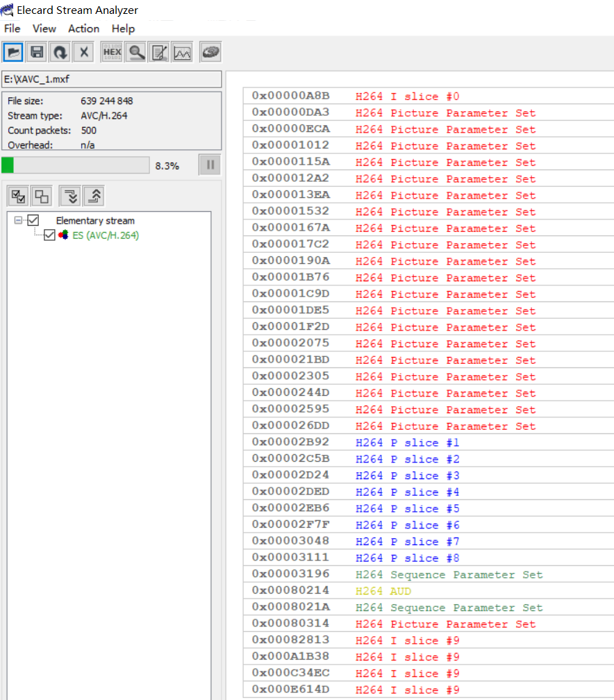Select the H264 P slice #4 row

pos(429,492)
